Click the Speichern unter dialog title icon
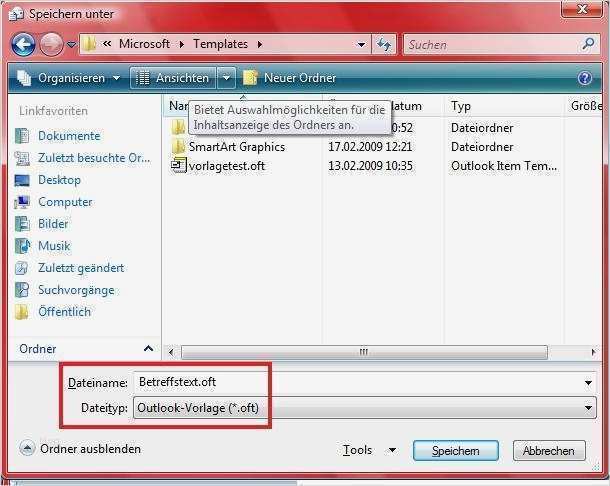This screenshot has height=486, width=610. (16, 14)
